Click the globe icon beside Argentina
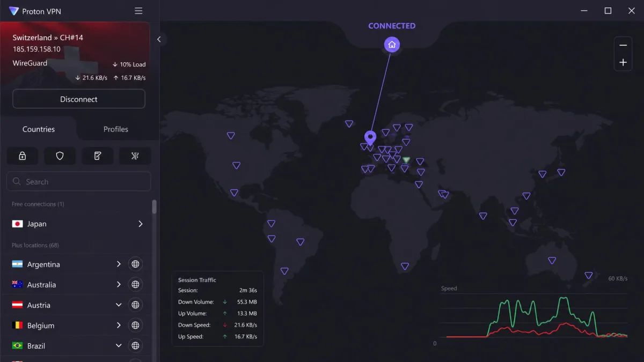Image resolution: width=644 pixels, height=362 pixels. pyautogui.click(x=135, y=264)
